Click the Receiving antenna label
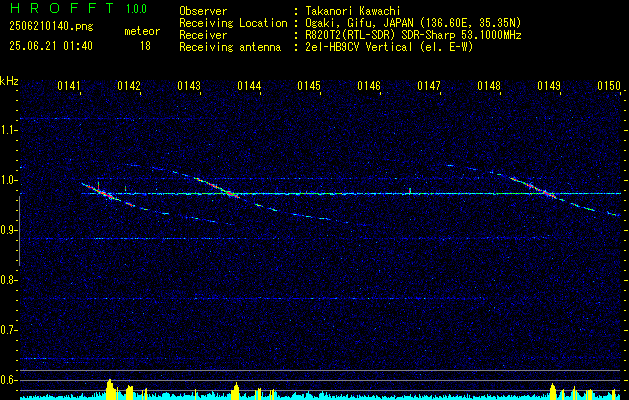Image resolution: width=629 pixels, height=400 pixels. pos(230,47)
